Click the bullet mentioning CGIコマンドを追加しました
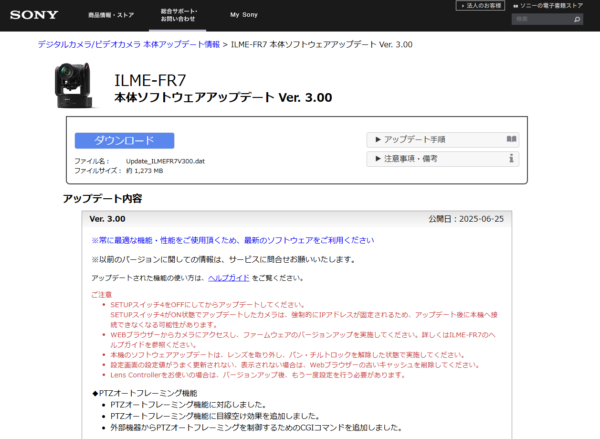Screen dimensions: 600x439 pos(256,428)
